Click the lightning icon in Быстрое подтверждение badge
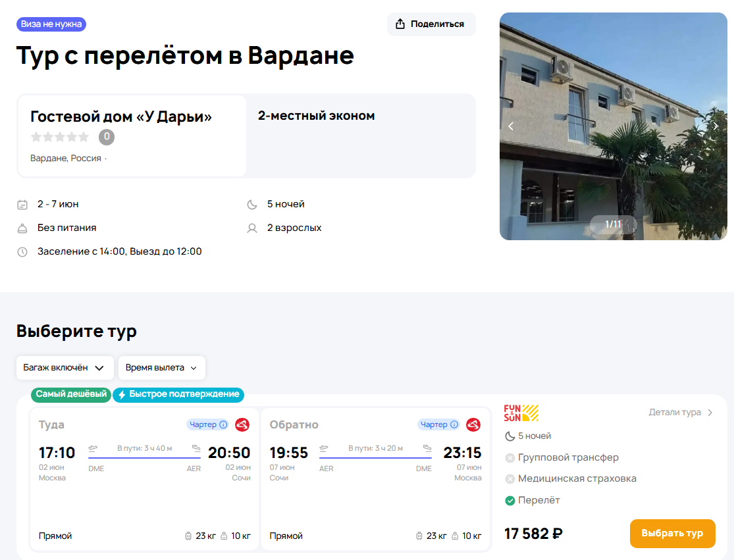Screen dimensions: 734x560 tap(122, 395)
